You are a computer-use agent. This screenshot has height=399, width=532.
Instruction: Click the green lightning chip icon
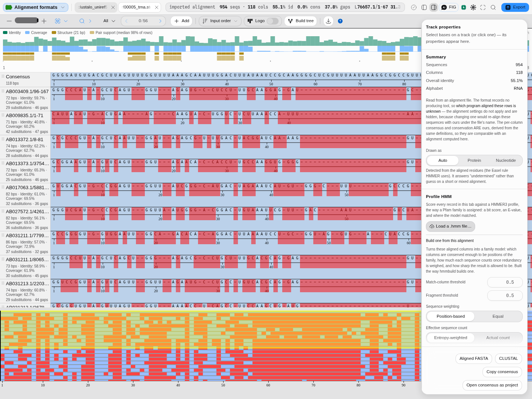(x=464, y=7)
